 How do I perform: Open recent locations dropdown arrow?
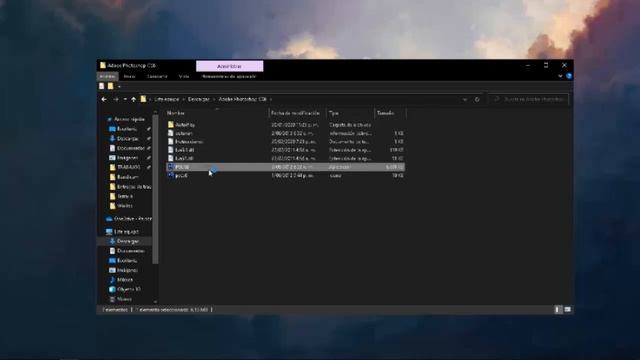(125, 99)
